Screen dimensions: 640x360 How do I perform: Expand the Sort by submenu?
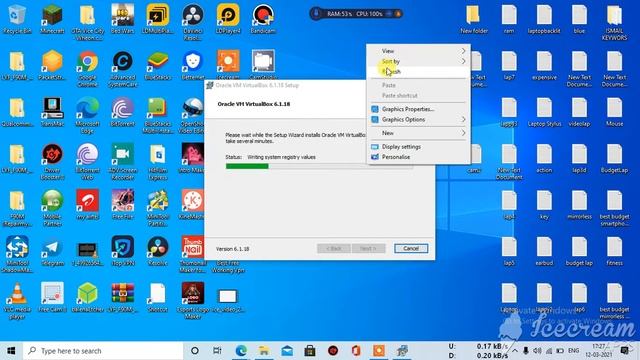coord(418,61)
